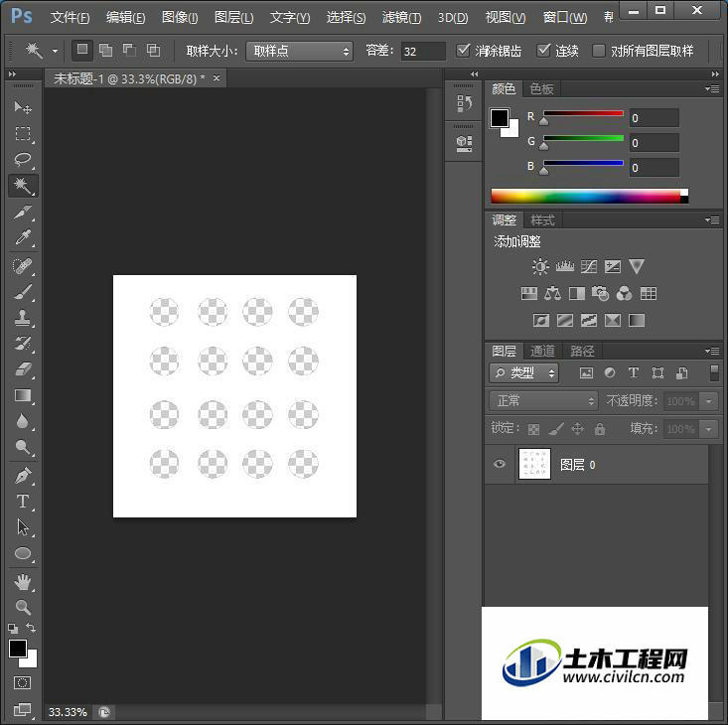
Task: Select the Pen tool
Action: coord(22,476)
